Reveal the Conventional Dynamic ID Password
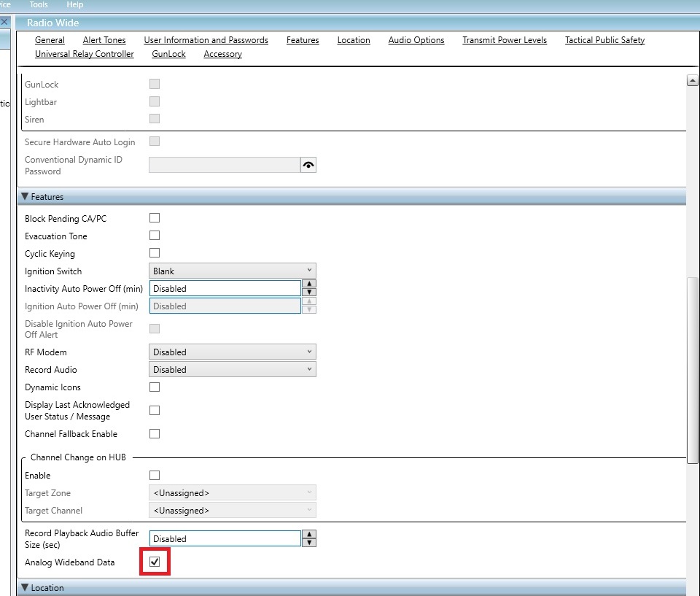 (x=308, y=164)
